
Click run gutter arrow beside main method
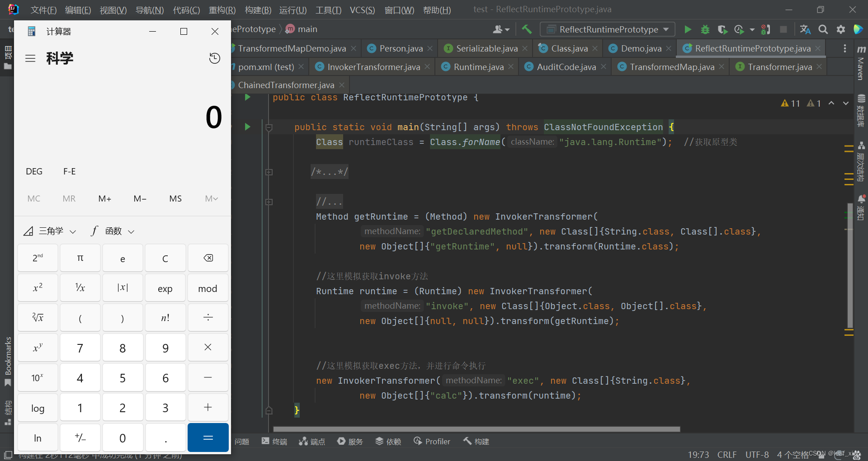point(247,127)
